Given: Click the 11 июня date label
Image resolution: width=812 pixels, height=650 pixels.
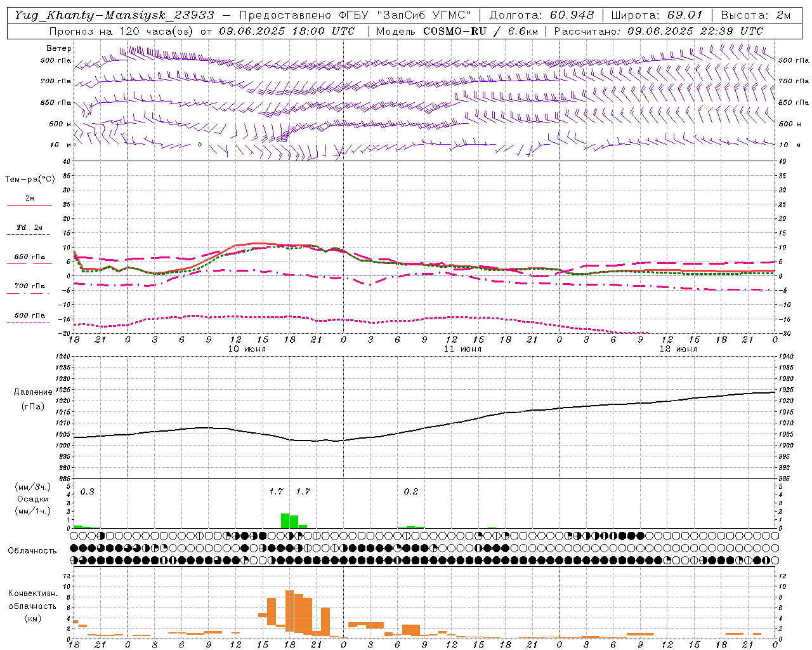Looking at the screenshot, I should pyautogui.click(x=462, y=349).
